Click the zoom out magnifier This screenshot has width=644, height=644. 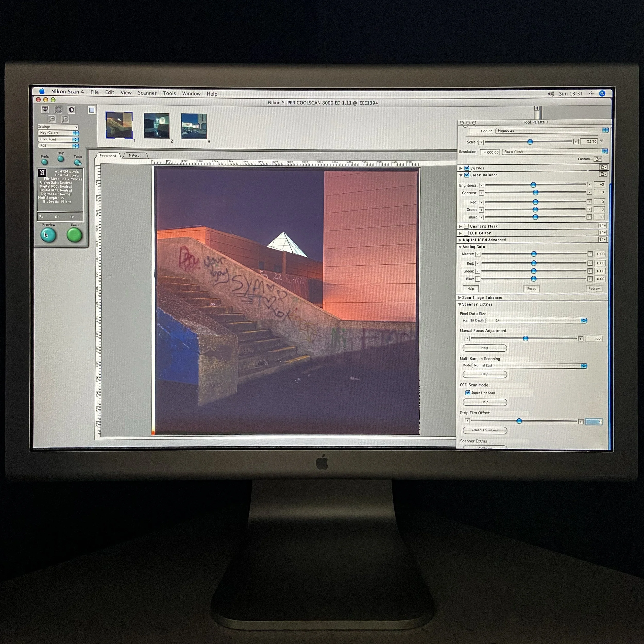pos(52,119)
